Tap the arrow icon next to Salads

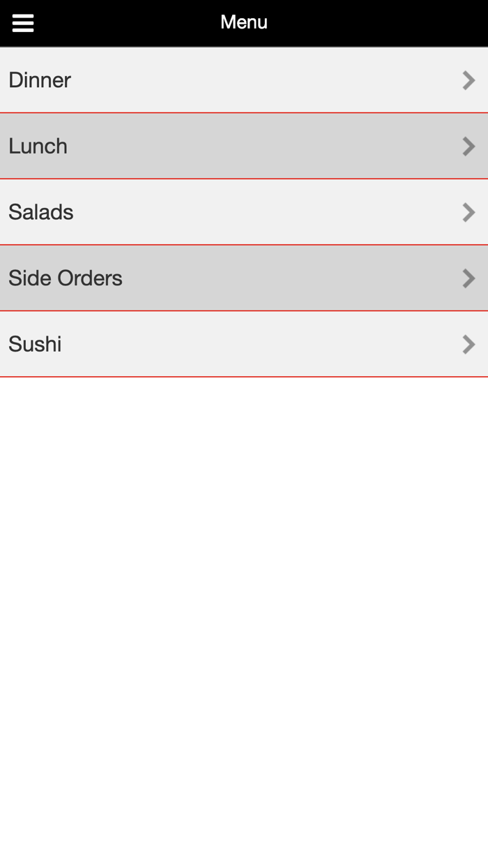click(x=468, y=212)
